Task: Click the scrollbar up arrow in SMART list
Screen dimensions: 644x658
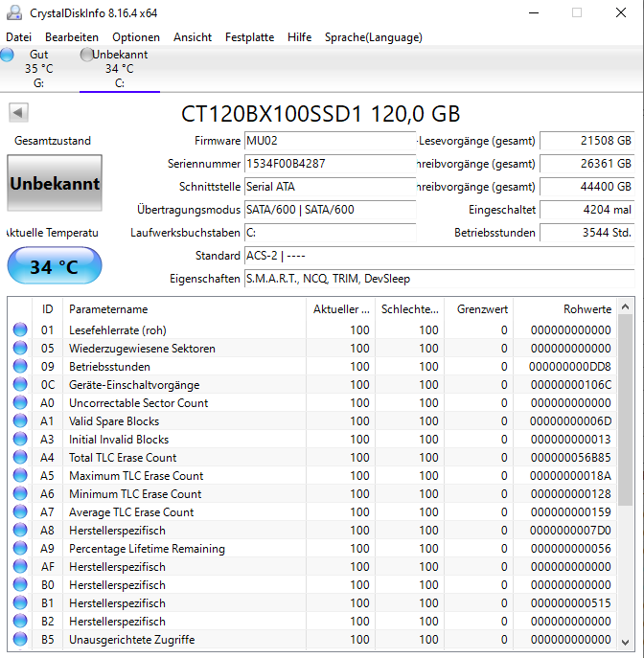Action: coord(625,307)
